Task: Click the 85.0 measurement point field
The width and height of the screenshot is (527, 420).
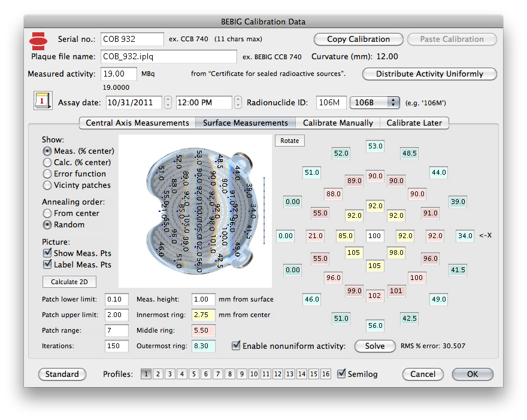Action: click(x=346, y=236)
